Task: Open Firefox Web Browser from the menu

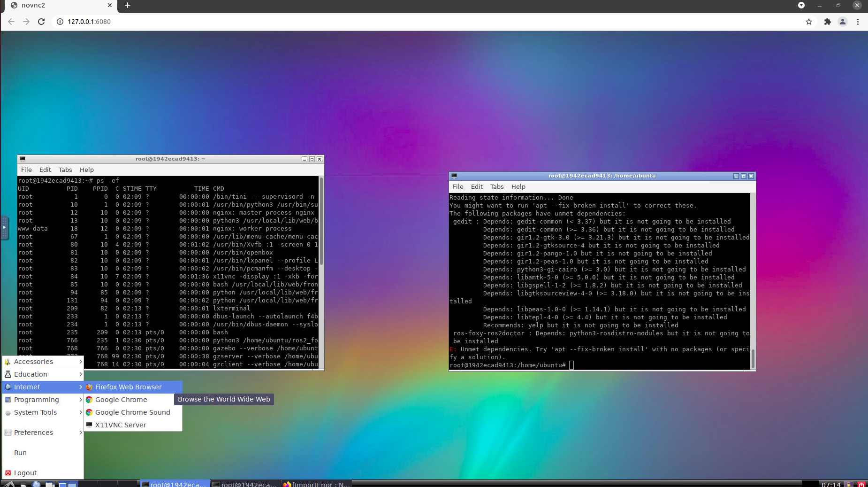Action: (127, 387)
